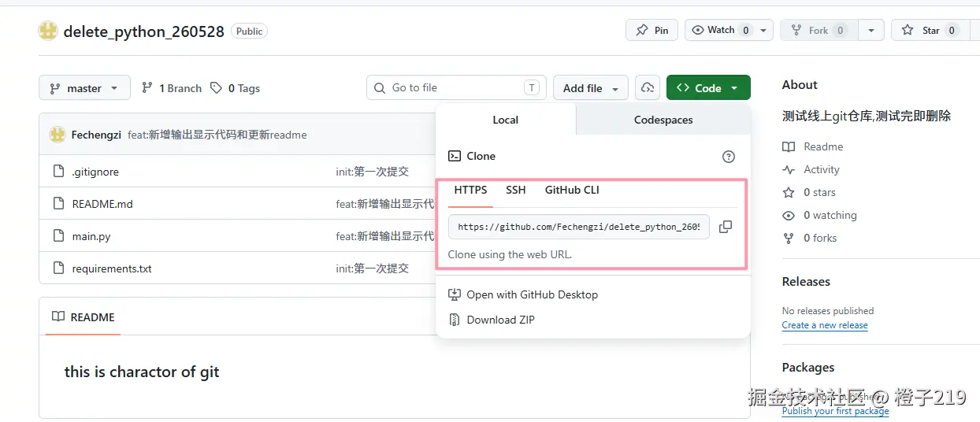Image resolution: width=980 pixels, height=422 pixels.
Task: Open the latest commit message in the header row
Action: pos(217,135)
